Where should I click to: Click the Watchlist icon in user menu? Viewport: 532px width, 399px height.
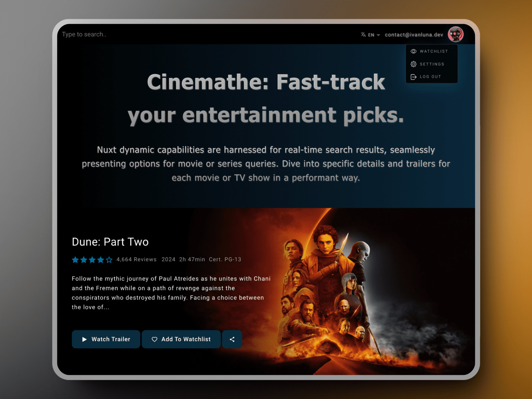(414, 51)
